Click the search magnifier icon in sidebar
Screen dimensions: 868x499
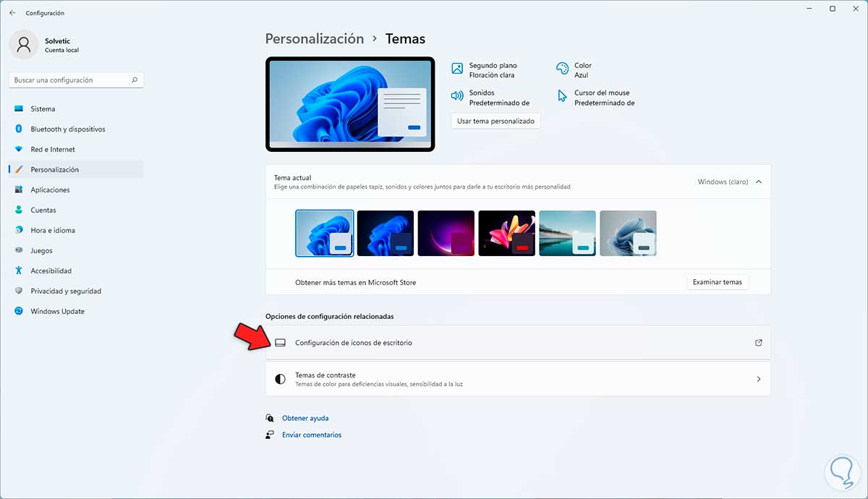(x=135, y=80)
